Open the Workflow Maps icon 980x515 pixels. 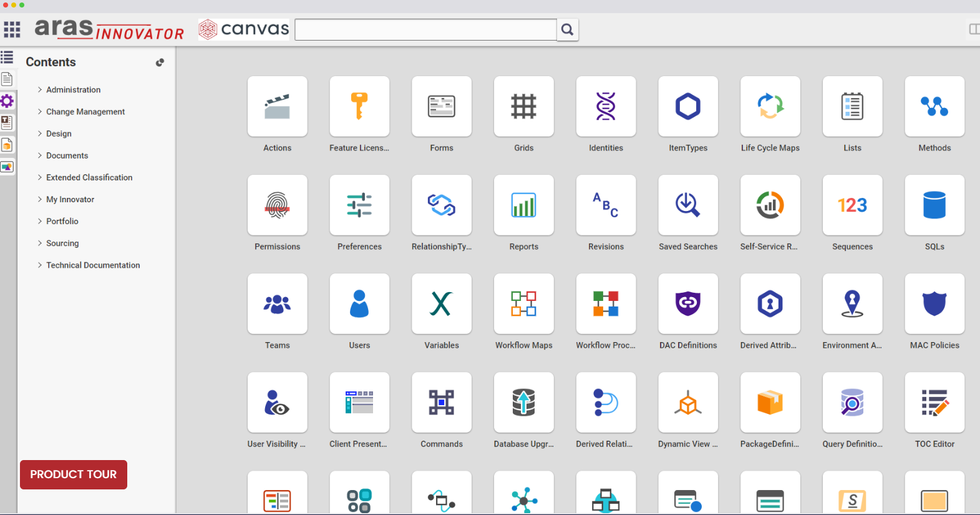tap(523, 304)
